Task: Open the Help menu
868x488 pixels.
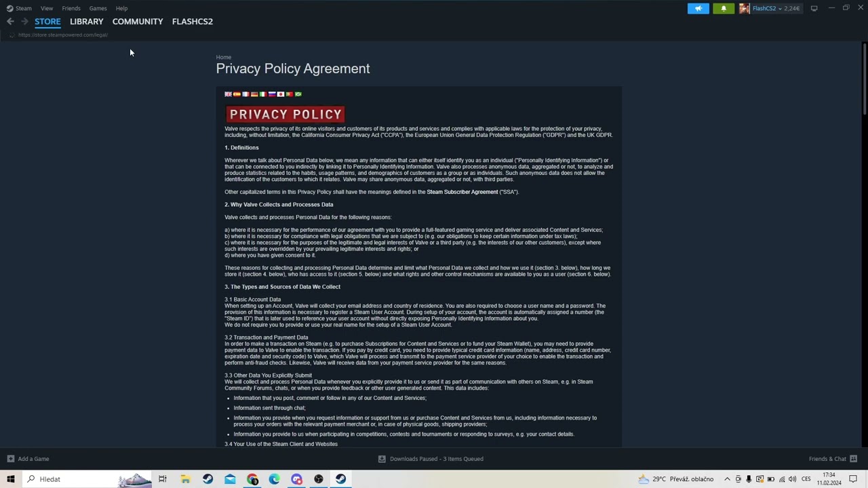Action: coord(121,8)
